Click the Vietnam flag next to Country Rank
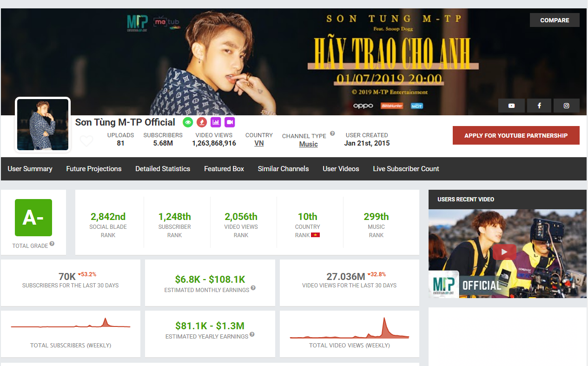The image size is (588, 366). [x=315, y=235]
